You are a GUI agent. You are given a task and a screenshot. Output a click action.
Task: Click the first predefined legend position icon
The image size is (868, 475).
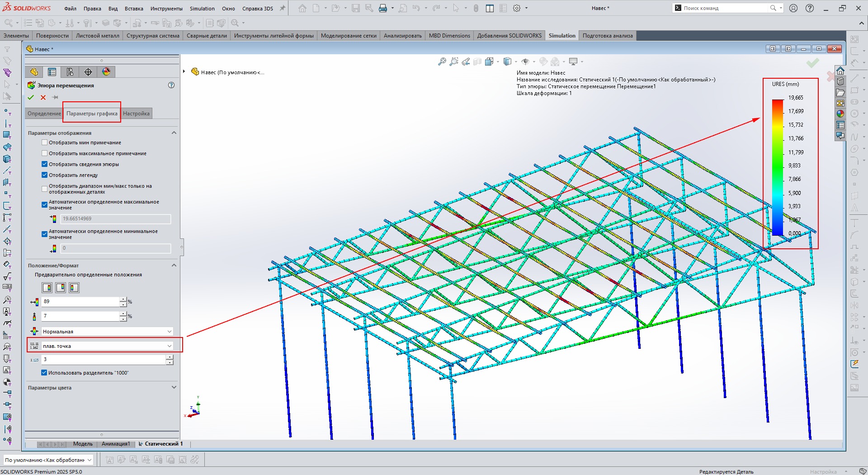click(47, 288)
